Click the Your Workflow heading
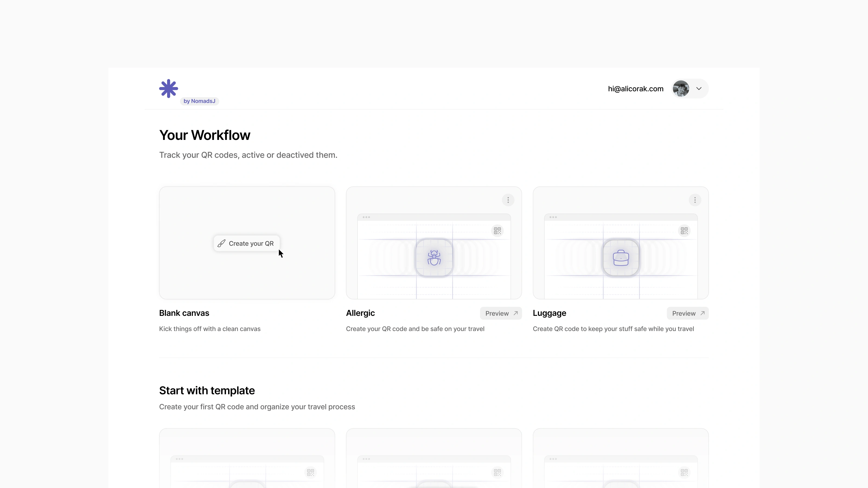 click(205, 135)
